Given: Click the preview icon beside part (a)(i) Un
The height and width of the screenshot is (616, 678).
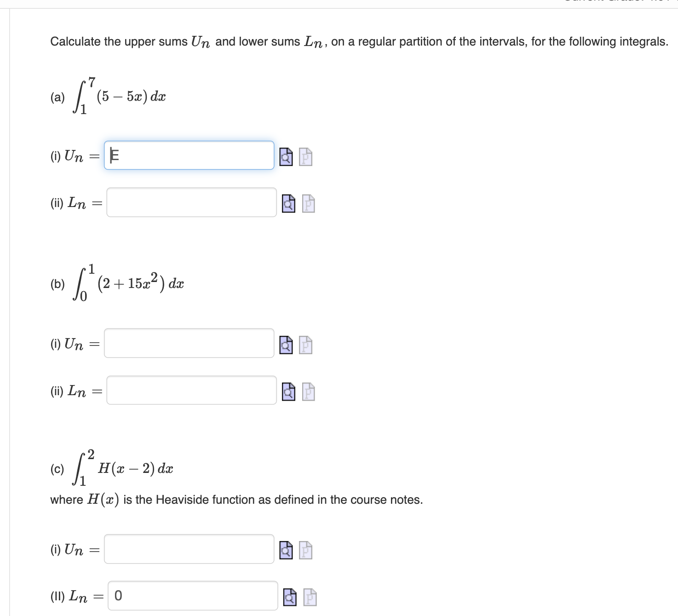Looking at the screenshot, I should click(x=286, y=156).
